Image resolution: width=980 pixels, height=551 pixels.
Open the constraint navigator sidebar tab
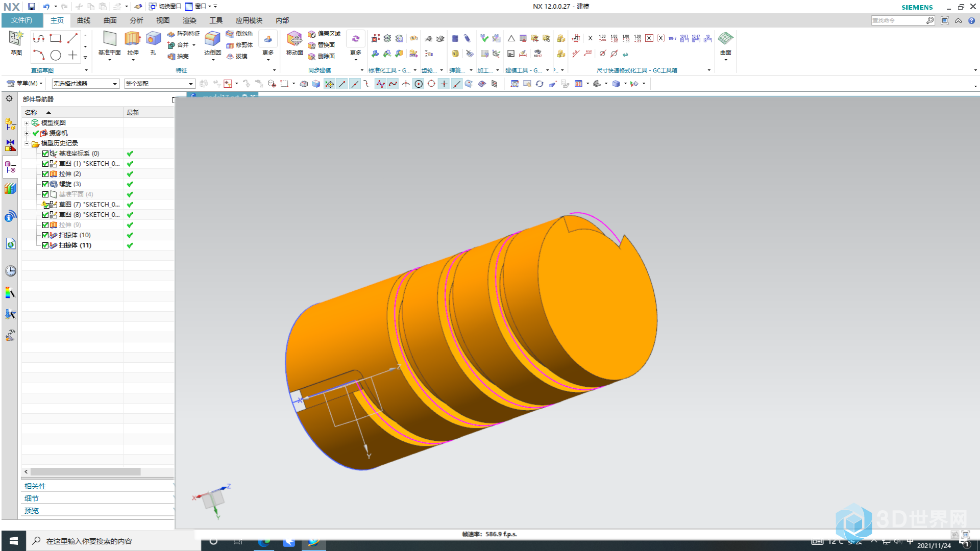(10, 145)
